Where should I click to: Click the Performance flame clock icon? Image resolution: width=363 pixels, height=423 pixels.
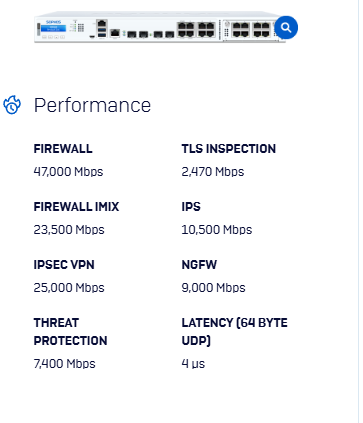(12, 105)
